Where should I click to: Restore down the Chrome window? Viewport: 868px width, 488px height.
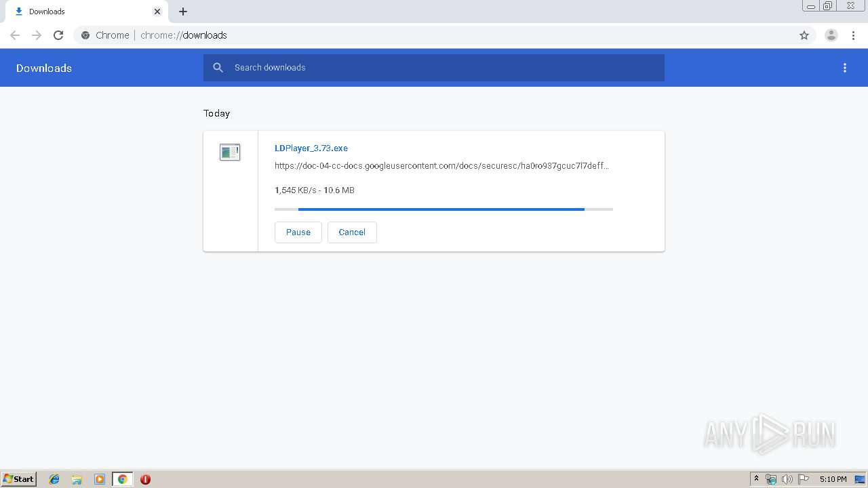(x=828, y=5)
